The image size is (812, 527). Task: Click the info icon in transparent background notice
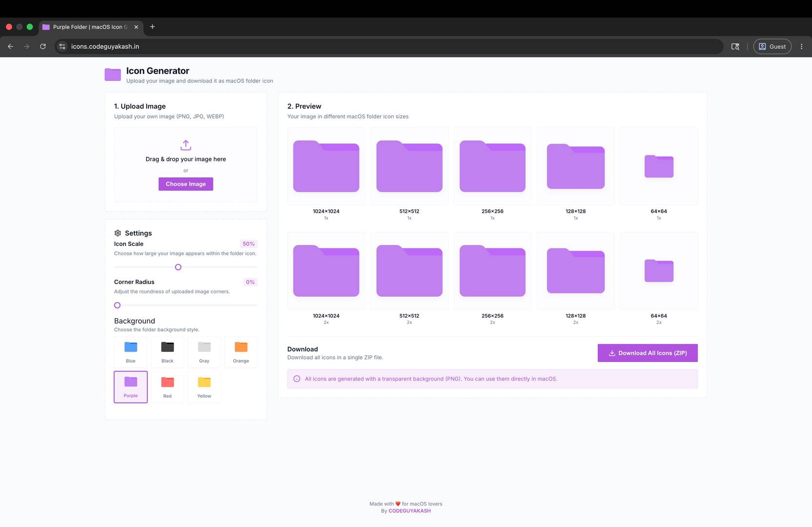coord(297,379)
